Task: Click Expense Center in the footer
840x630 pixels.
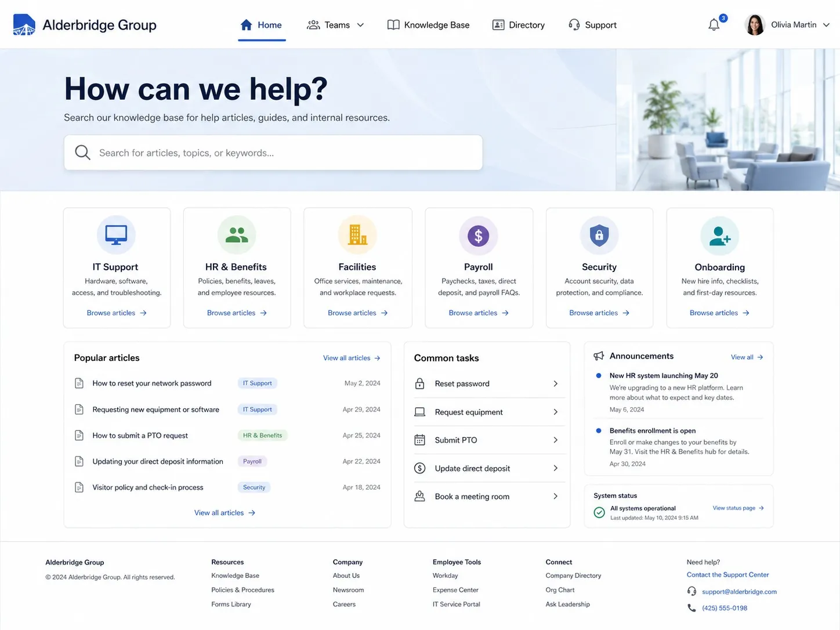Action: pyautogui.click(x=455, y=590)
